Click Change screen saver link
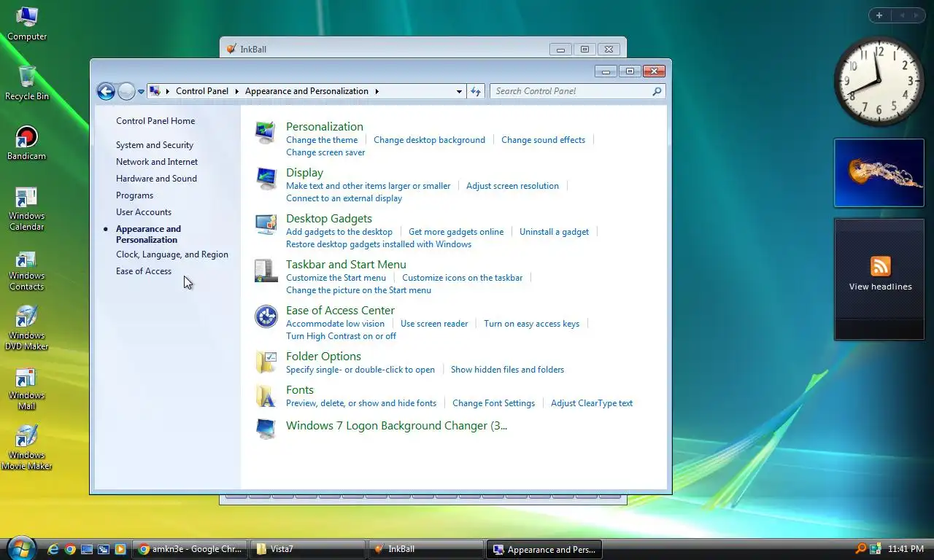Image resolution: width=934 pixels, height=560 pixels. (325, 152)
